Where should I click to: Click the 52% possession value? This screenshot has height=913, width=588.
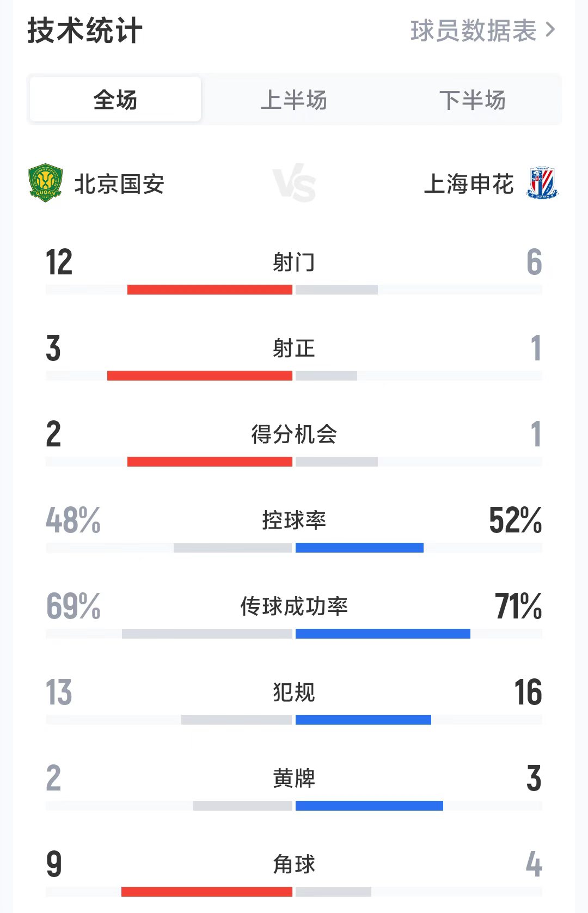[x=515, y=520]
